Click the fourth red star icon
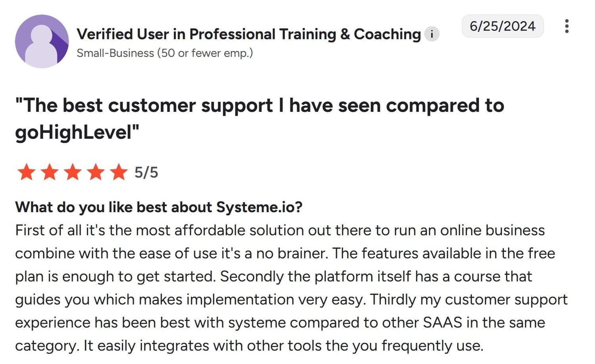The width and height of the screenshot is (595, 364). [x=95, y=172]
